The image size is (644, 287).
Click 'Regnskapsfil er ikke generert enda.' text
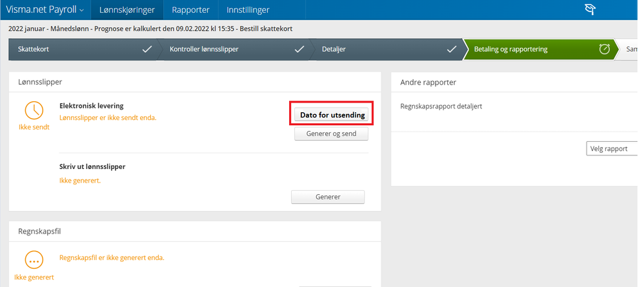[112, 258]
